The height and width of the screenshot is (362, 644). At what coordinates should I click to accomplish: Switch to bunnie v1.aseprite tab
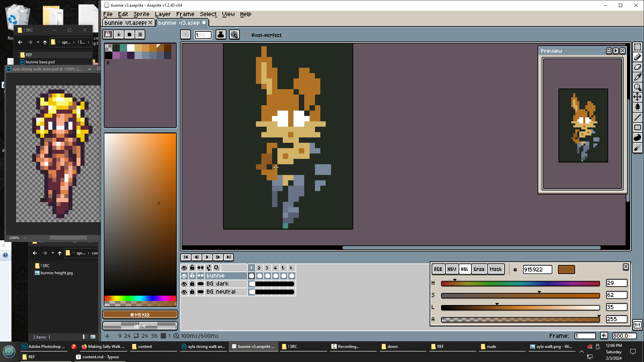125,23
